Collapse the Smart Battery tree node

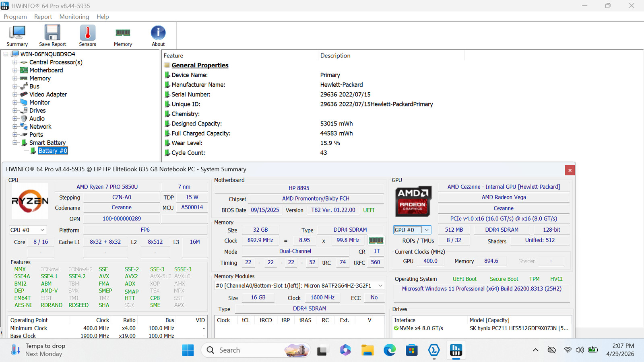[15, 143]
